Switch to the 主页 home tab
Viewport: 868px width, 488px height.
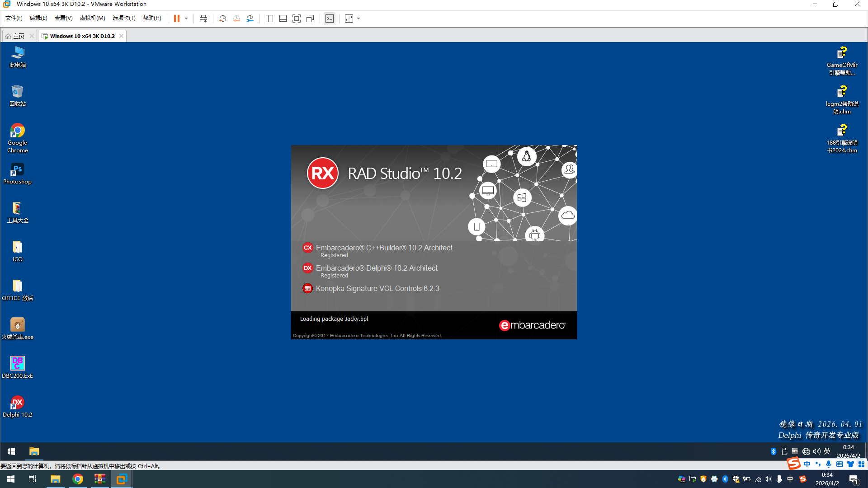(18, 36)
